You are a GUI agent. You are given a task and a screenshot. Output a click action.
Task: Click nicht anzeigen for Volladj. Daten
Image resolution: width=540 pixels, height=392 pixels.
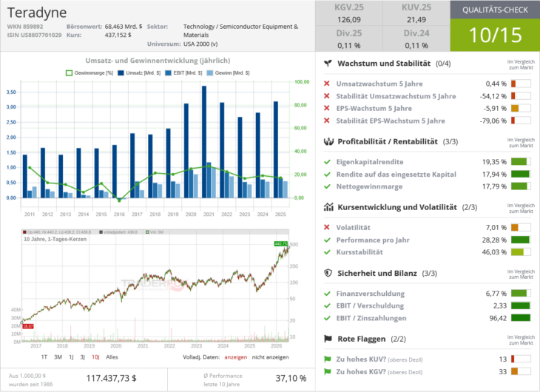[x=270, y=357]
